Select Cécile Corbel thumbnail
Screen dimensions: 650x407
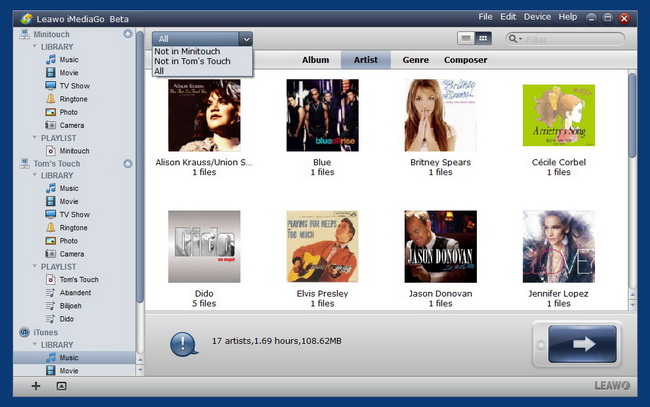(x=558, y=115)
